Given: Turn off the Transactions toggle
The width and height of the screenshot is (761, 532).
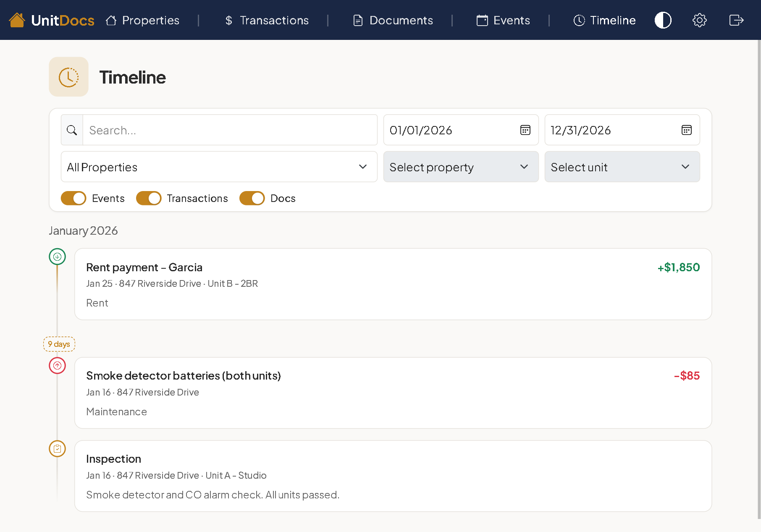Looking at the screenshot, I should (x=148, y=198).
